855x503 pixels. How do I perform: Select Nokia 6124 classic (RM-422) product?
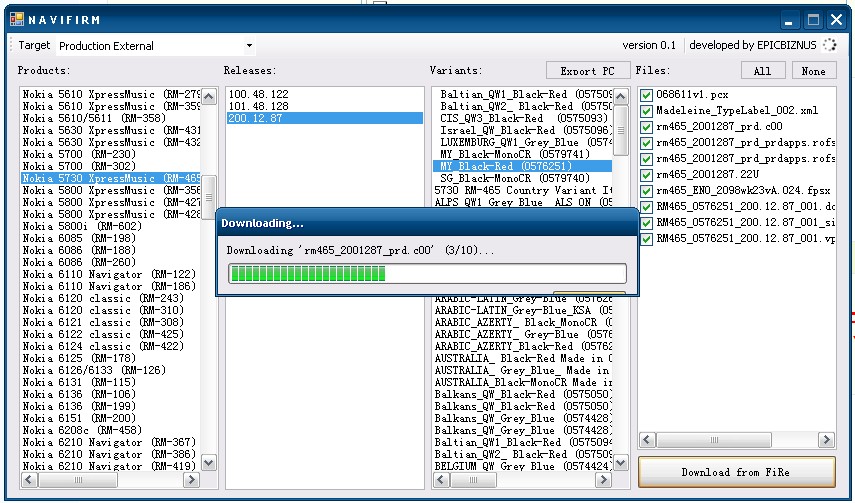(x=111, y=346)
